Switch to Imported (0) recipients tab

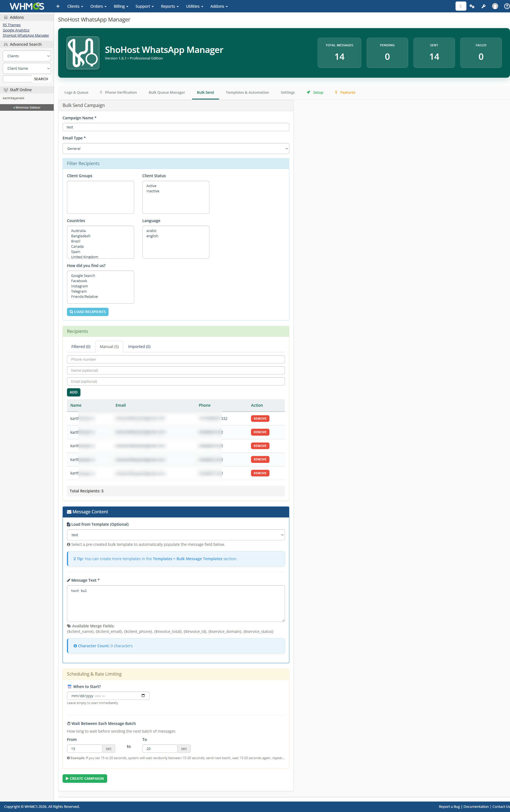tap(139, 347)
